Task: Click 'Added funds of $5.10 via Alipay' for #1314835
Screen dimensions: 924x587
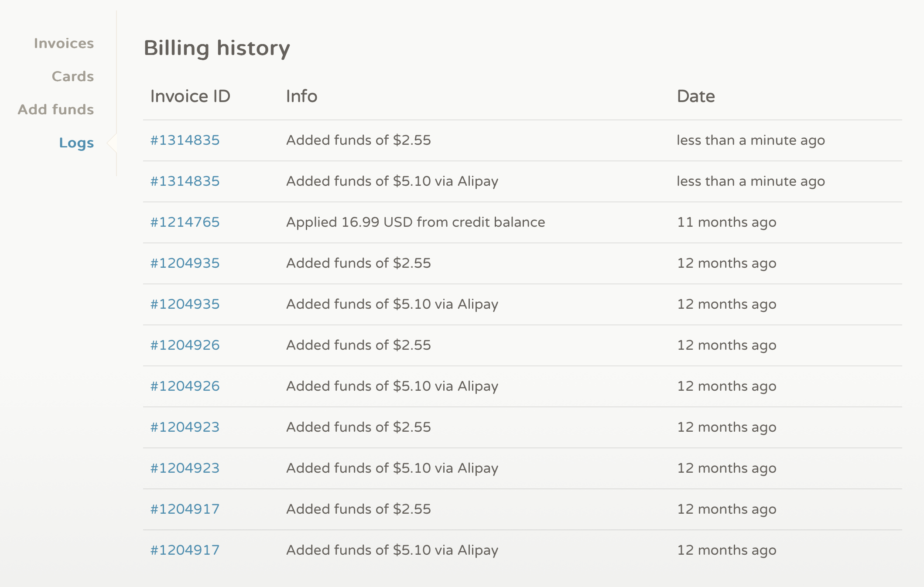Action: 392,181
